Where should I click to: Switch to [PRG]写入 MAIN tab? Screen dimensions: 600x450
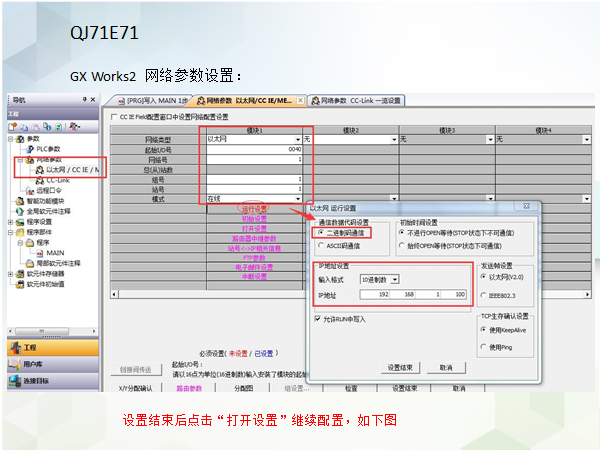(x=152, y=101)
